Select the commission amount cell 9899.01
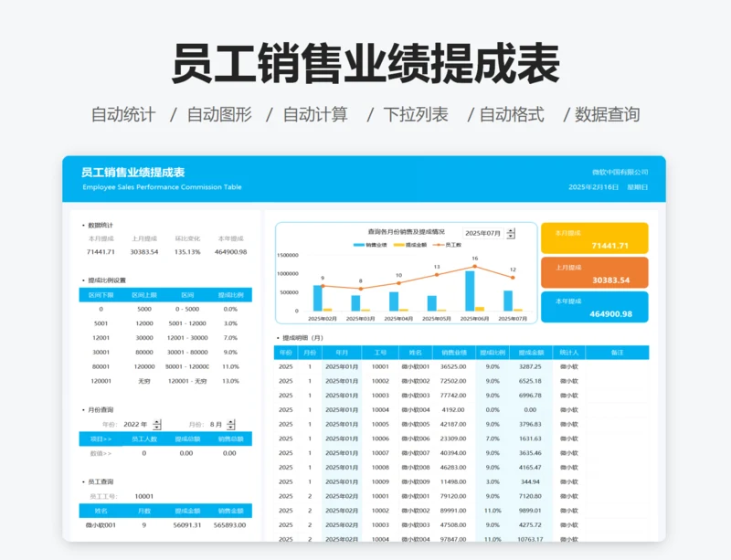 [x=530, y=511]
